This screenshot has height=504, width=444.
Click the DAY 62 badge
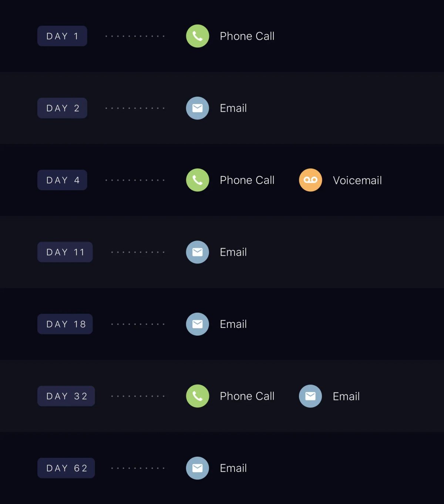click(x=66, y=468)
